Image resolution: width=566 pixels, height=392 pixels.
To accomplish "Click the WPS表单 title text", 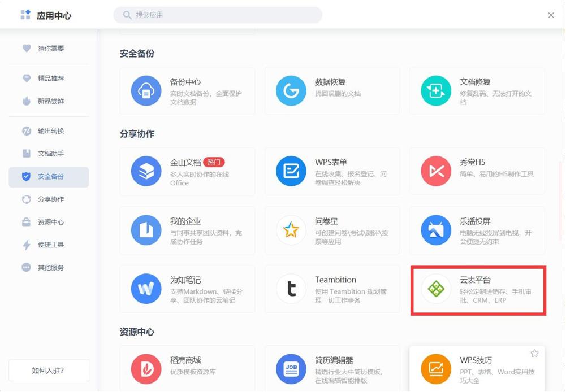I will pos(331,162).
